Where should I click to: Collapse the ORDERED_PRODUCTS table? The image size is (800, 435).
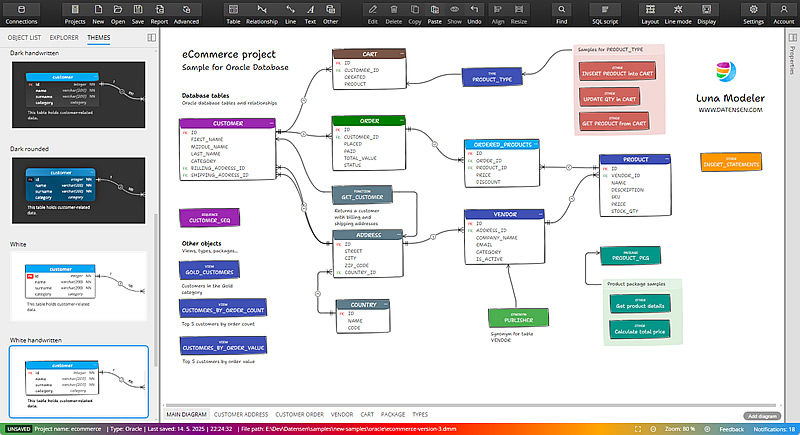[536, 144]
